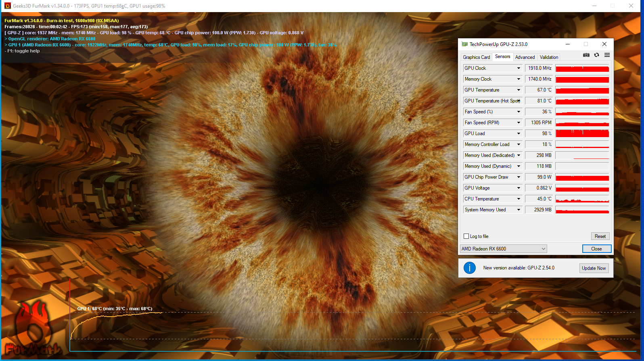Screen dimensions: 644x361
Task: Click the GPU-Z screenshot camera icon
Action: coord(586,55)
